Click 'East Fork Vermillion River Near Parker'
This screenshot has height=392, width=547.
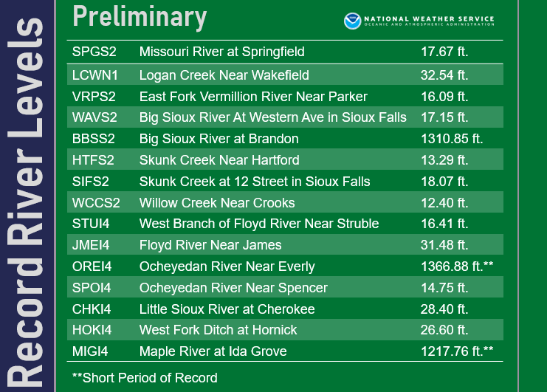[x=253, y=97]
